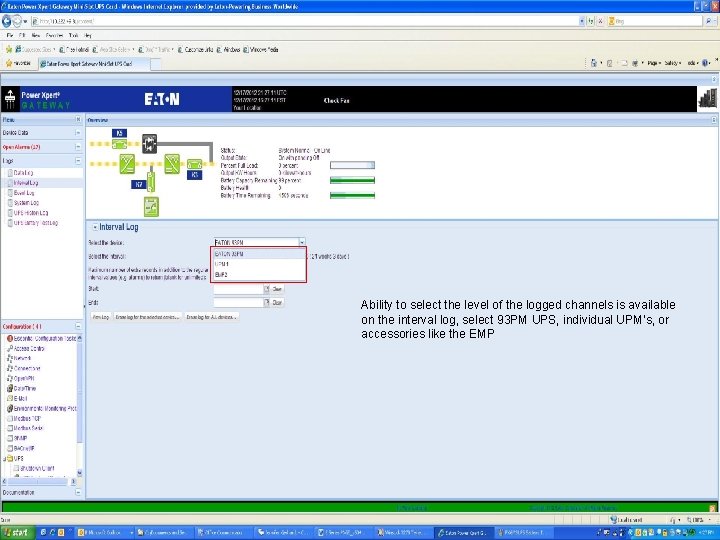
Task: Open BACnet/IP configuration item
Action: pyautogui.click(x=21, y=448)
